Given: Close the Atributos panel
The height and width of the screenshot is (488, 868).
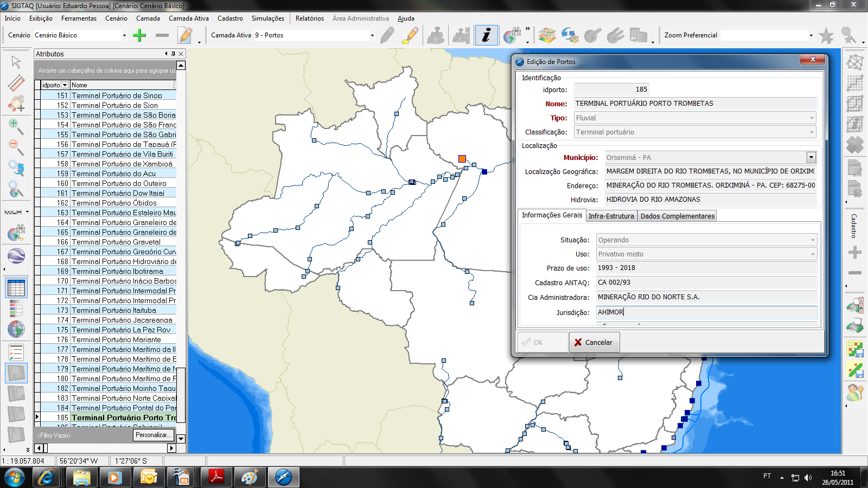Looking at the screenshot, I should (181, 54).
